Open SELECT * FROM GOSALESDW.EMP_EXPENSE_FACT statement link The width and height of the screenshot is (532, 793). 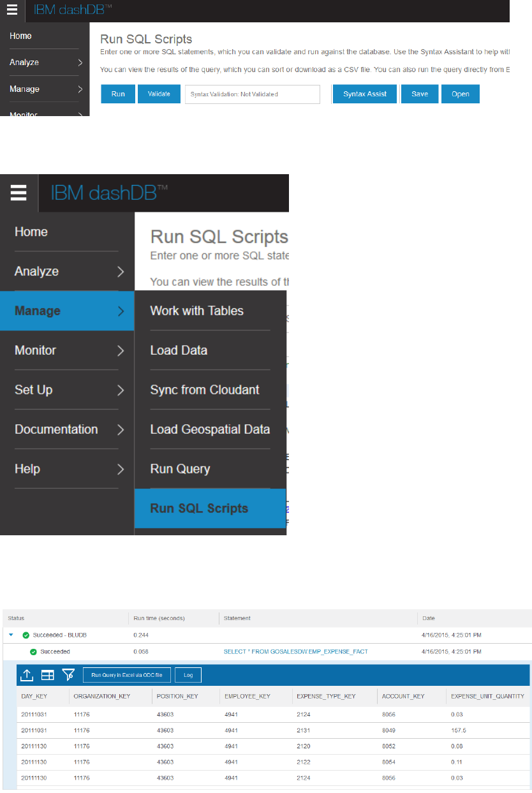[296, 651]
